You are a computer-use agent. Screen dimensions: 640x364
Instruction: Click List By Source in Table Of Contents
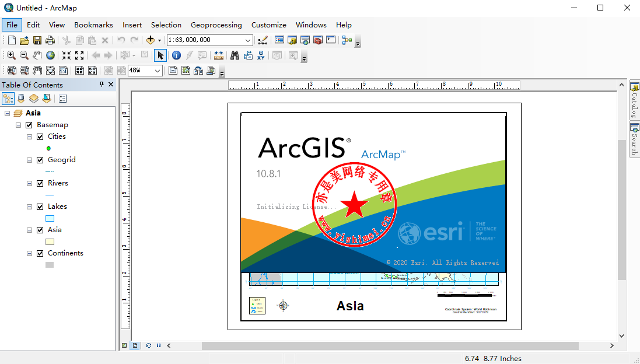tap(21, 99)
